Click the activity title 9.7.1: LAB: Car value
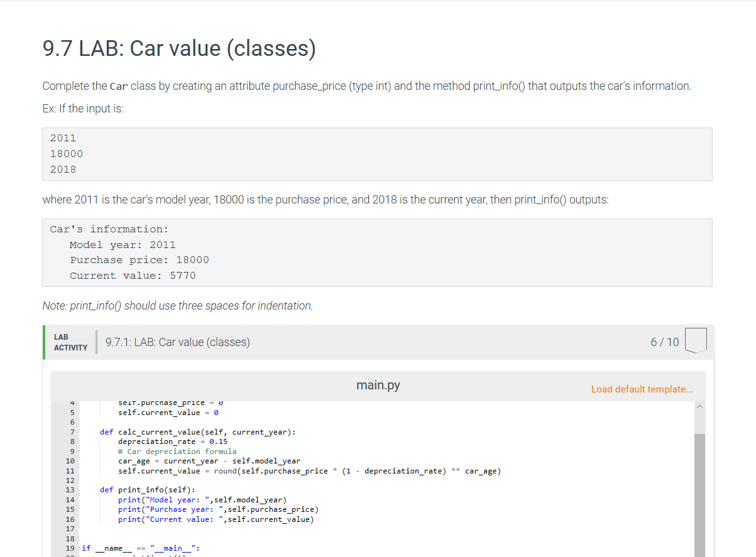This screenshot has height=557, width=756. pos(177,342)
